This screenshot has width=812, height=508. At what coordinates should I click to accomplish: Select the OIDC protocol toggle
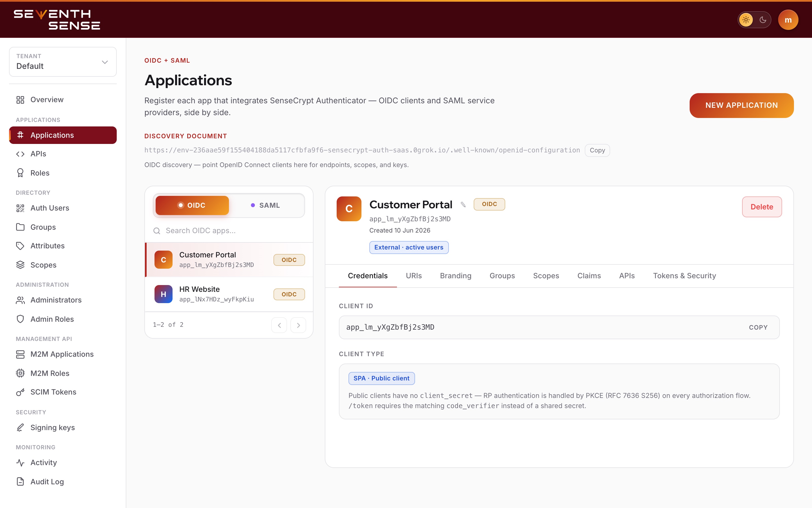point(192,205)
